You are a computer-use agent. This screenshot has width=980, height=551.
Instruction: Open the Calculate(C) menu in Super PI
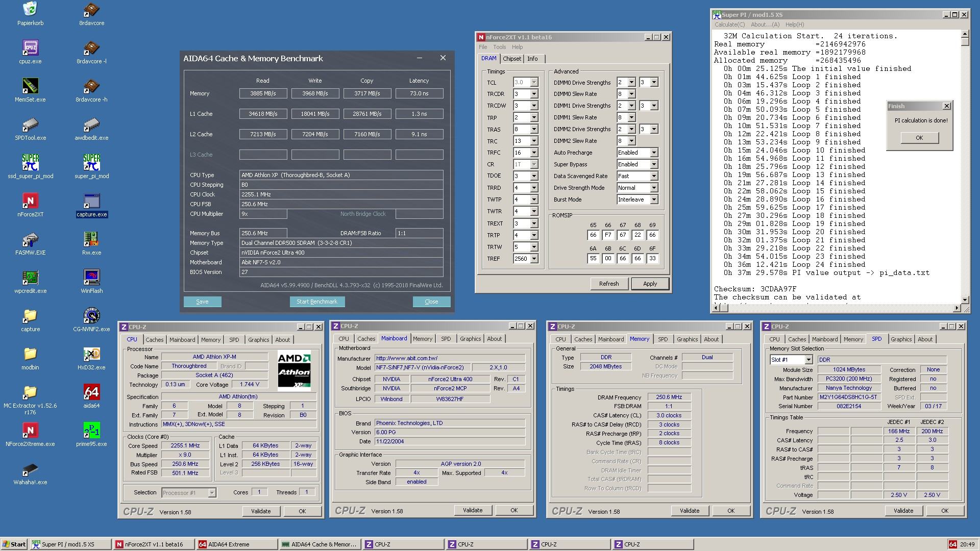(729, 24)
